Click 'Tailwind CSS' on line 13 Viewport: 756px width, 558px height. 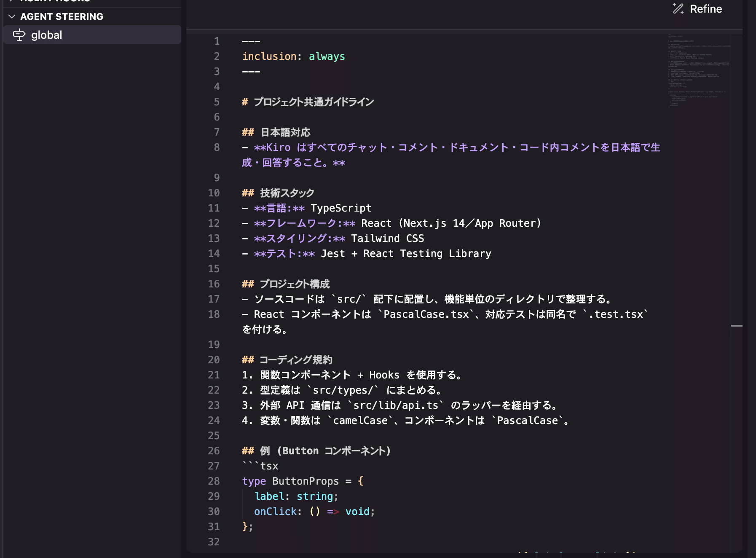click(x=387, y=239)
